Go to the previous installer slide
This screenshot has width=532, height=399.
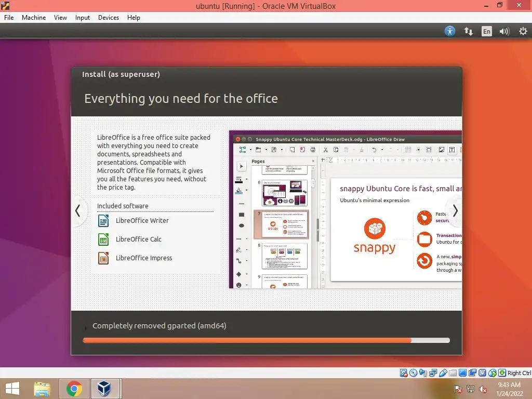point(78,211)
